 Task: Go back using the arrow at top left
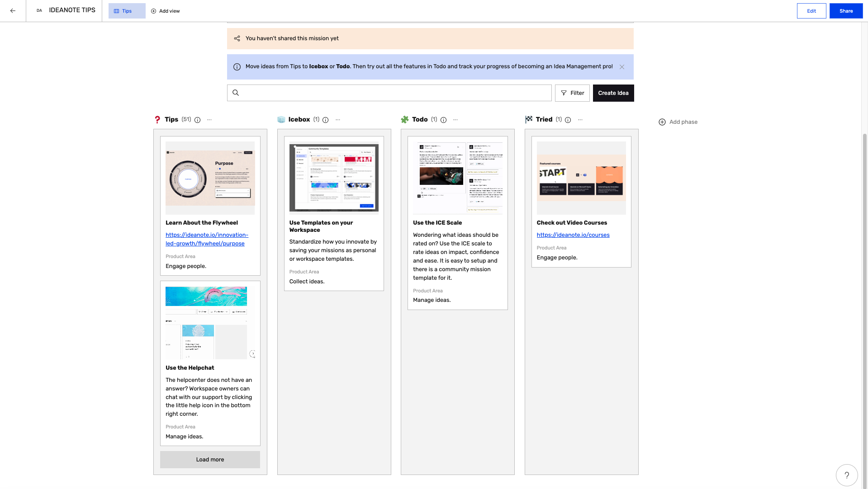pos(12,11)
